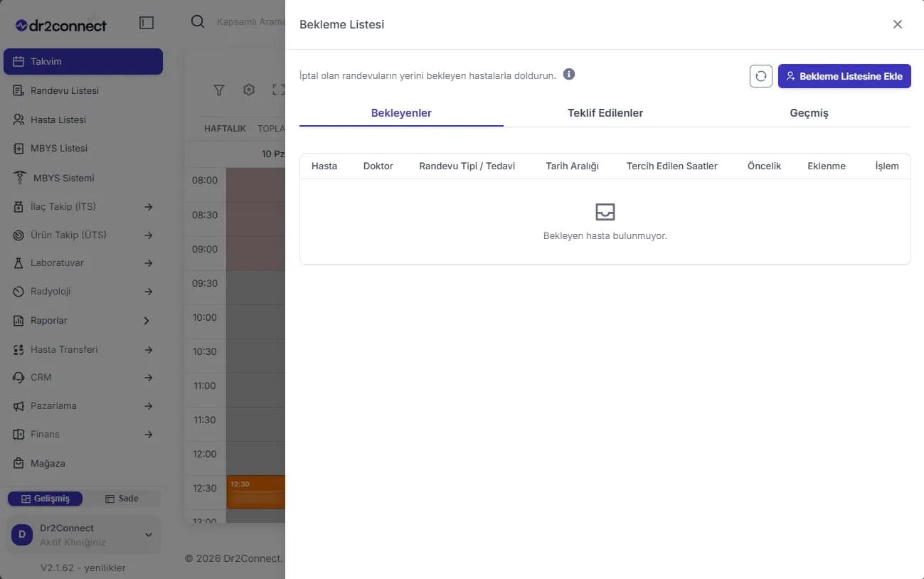The height and width of the screenshot is (579, 924).
Task: Click the CRM headset icon
Action: click(x=18, y=377)
